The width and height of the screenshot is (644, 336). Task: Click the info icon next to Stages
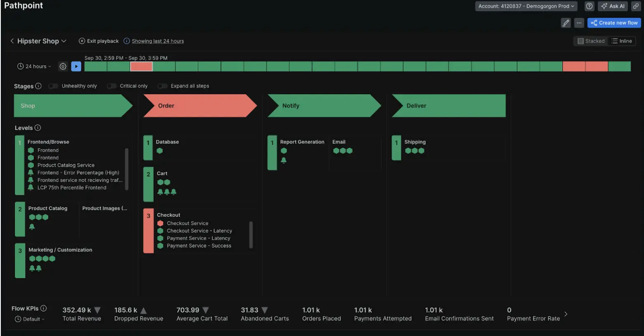point(38,86)
